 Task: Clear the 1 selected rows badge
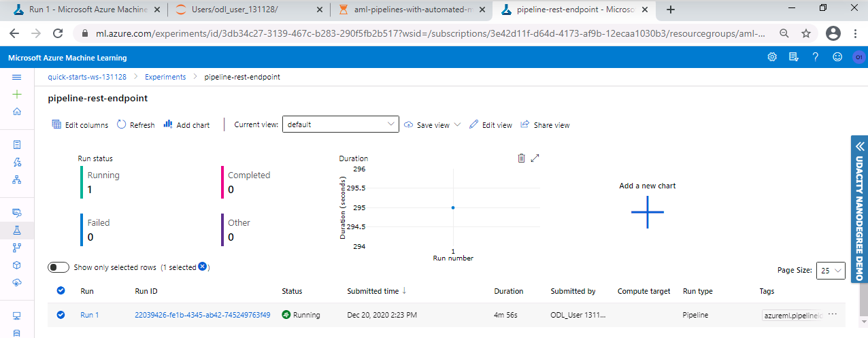tap(202, 267)
